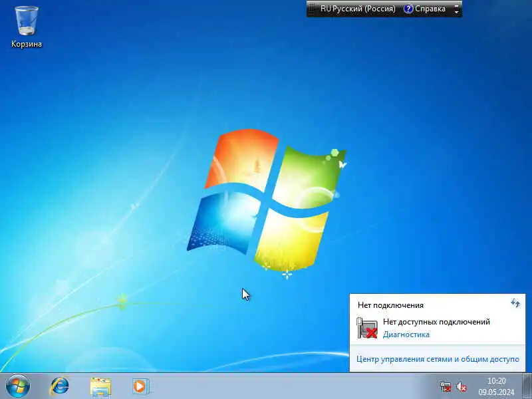
Task: Launch Internet Explorer from taskbar
Action: point(59,386)
